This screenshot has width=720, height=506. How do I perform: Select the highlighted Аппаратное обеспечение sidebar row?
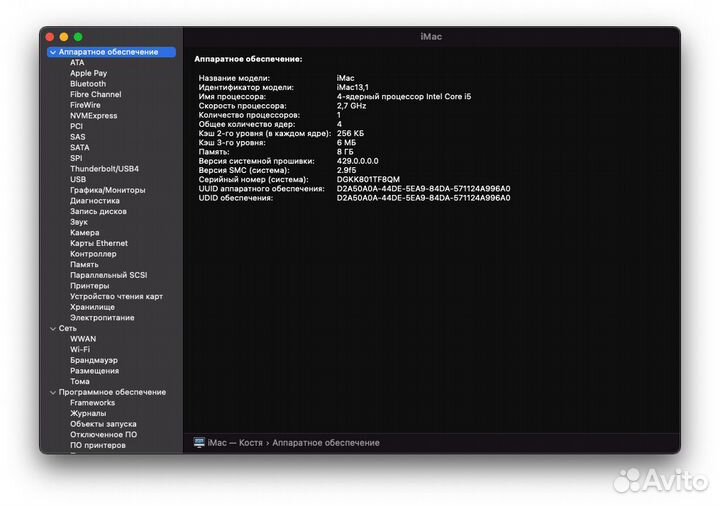pyautogui.click(x=111, y=52)
